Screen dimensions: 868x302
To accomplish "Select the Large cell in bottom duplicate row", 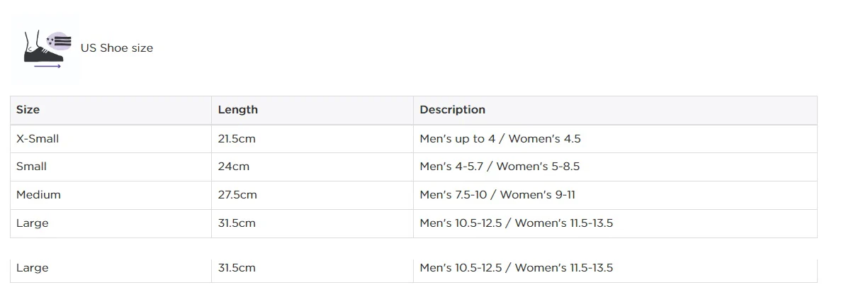I will pyautogui.click(x=111, y=270).
